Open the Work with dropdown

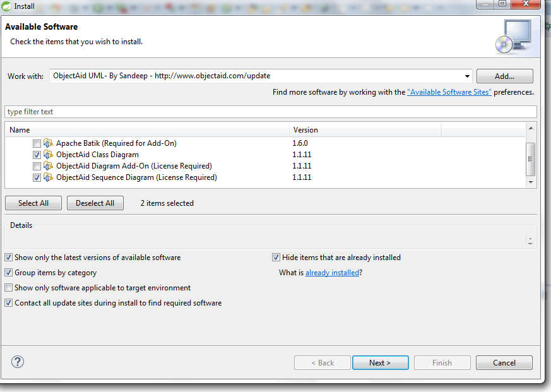466,76
